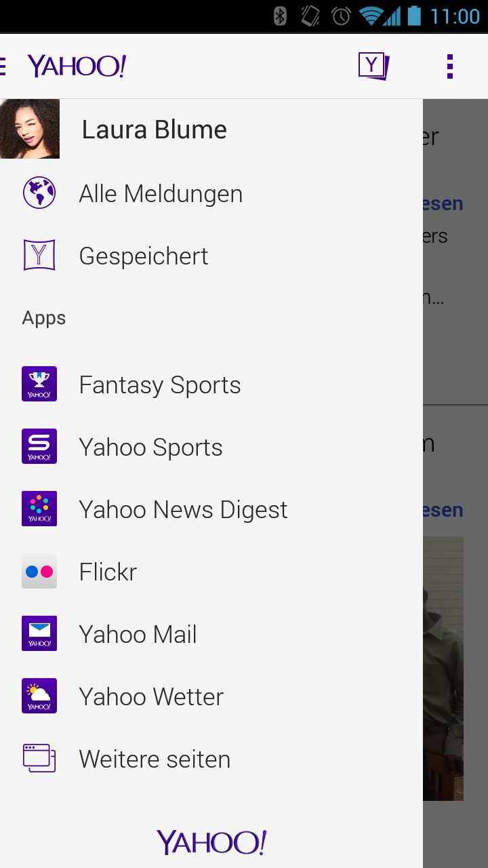Click the globe icon for Alle Meldungen
The width and height of the screenshot is (488, 868).
39,193
